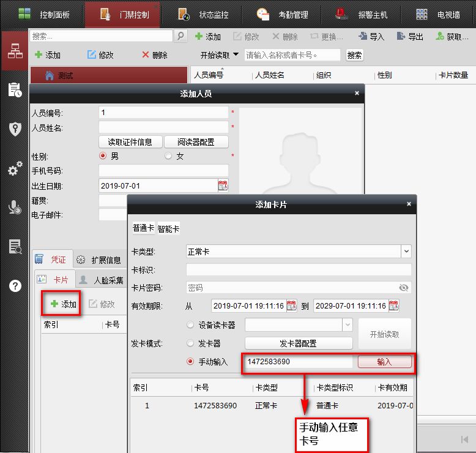
Task: Click the help question mark icon
Action: pyautogui.click(x=15, y=286)
